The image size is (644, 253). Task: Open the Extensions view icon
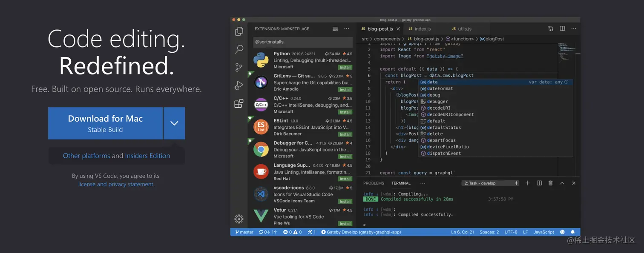(239, 103)
